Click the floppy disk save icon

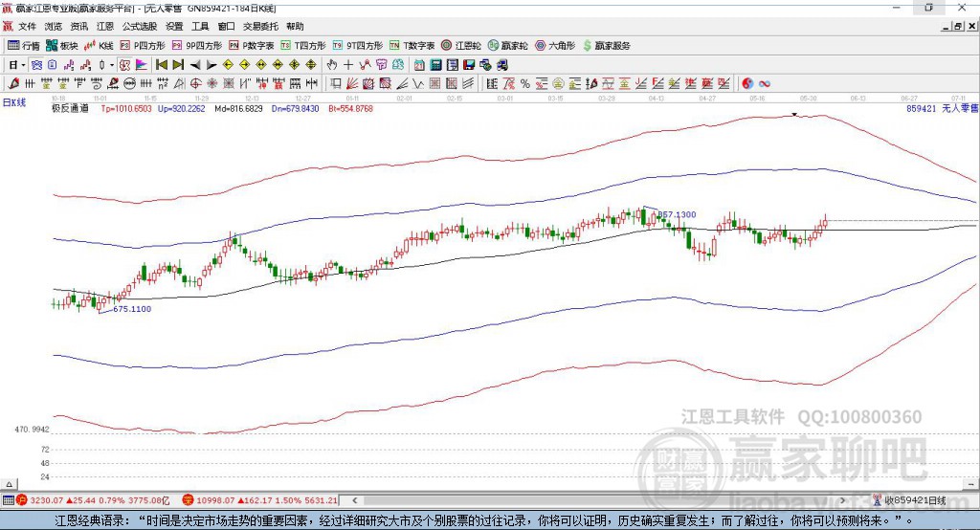[469, 64]
